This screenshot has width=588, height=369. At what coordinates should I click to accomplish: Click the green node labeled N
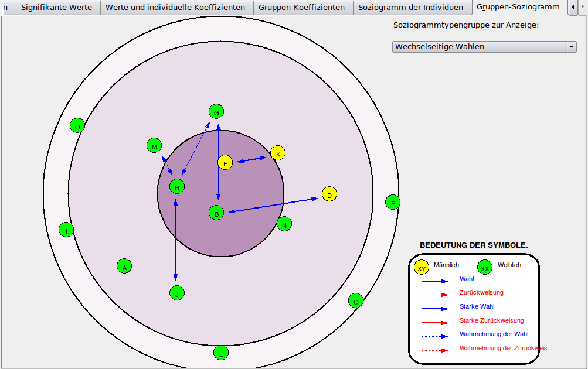tap(284, 224)
